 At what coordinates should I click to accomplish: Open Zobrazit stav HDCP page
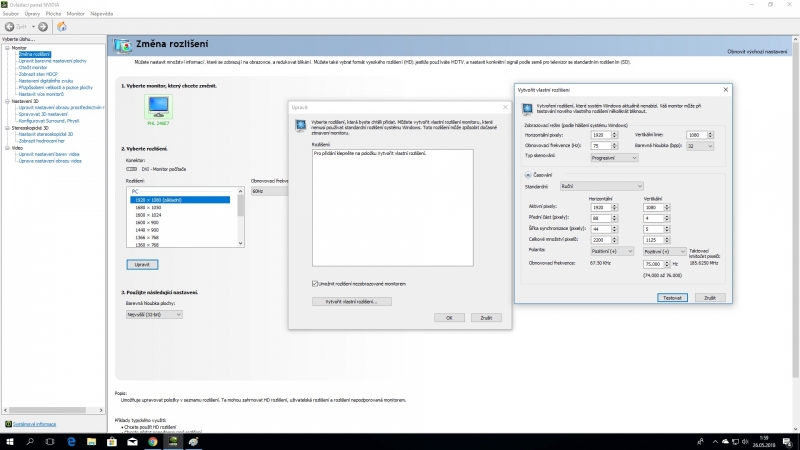38,74
